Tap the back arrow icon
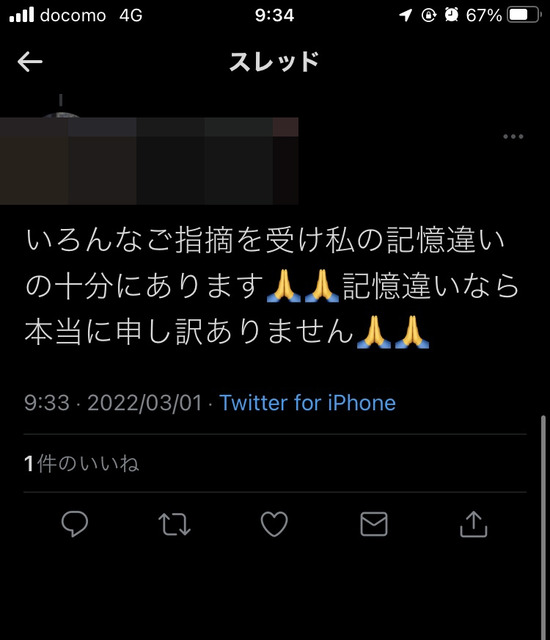This screenshot has height=640, width=550. (x=30, y=62)
